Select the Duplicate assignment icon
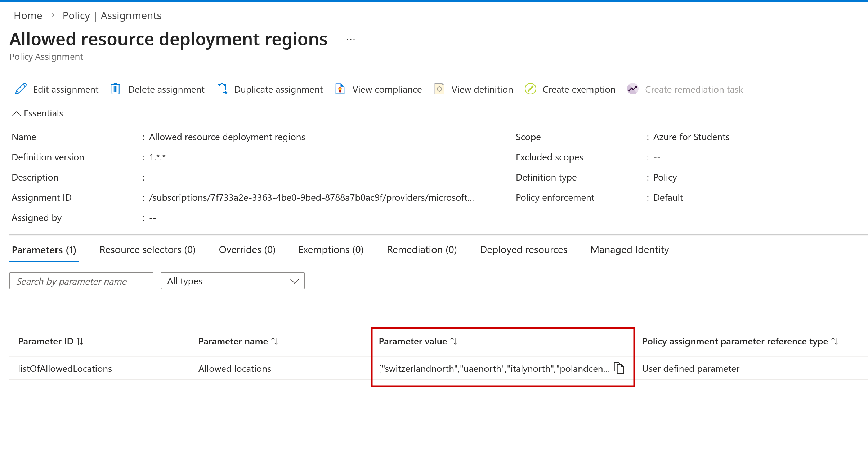Viewport: 868px width, 454px height. [222, 89]
